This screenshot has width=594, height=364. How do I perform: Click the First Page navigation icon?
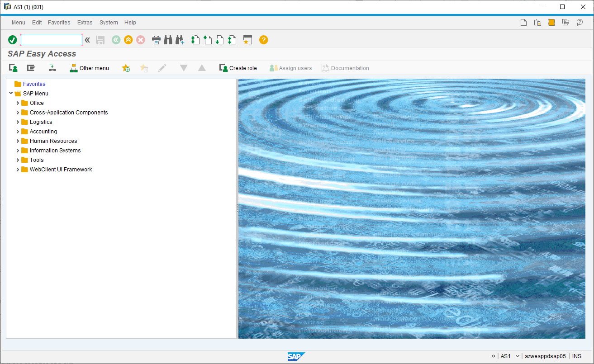click(195, 40)
